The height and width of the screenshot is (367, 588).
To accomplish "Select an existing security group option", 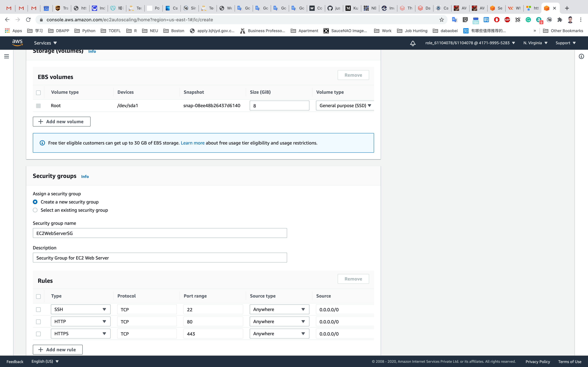I will pos(35,210).
